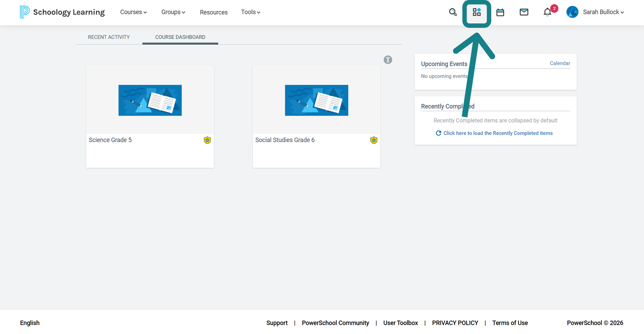Expand the Tools dropdown menu

pyautogui.click(x=251, y=12)
